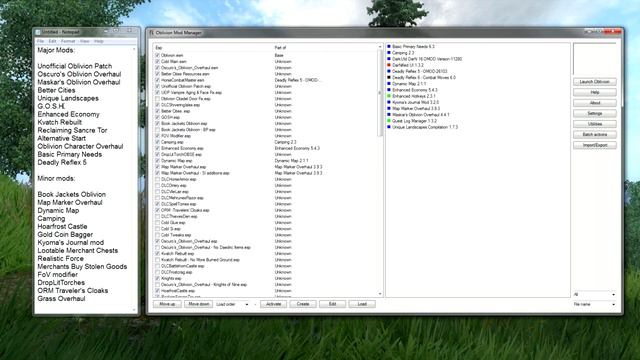This screenshot has width=640, height=360.
Task: Open the Format menu in Notepad
Action: pos(68,41)
